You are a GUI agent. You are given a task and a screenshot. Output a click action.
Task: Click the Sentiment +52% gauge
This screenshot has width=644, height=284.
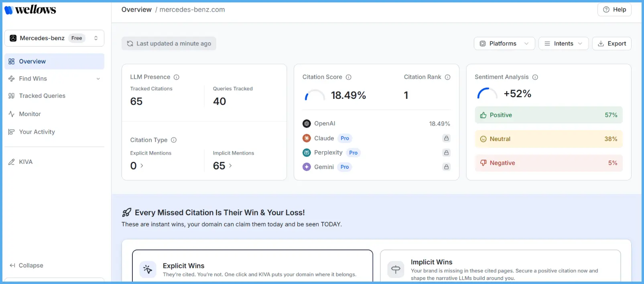(x=487, y=94)
